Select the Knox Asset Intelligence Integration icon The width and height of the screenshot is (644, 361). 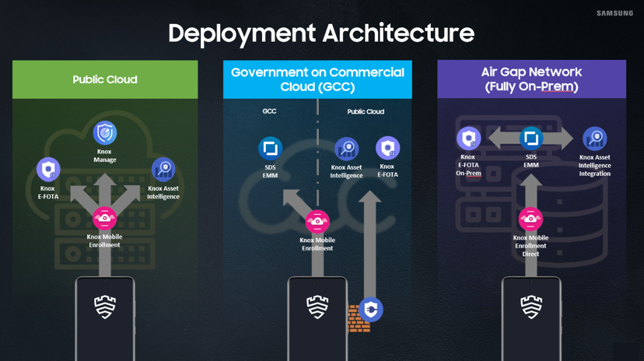tap(595, 138)
